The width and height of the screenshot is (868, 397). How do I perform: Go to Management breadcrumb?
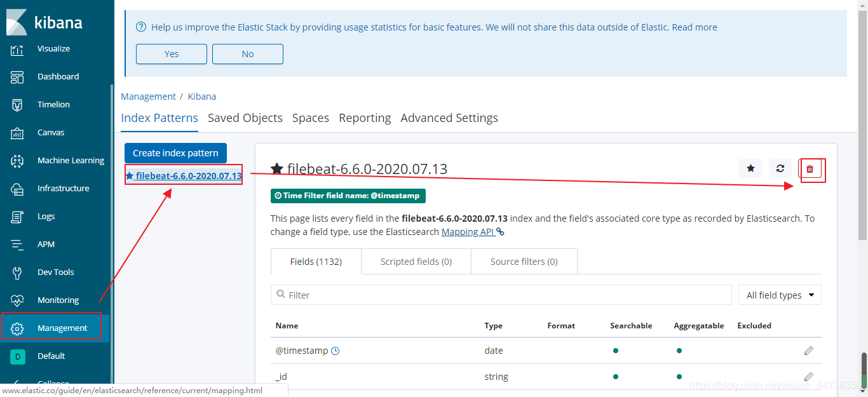point(148,97)
